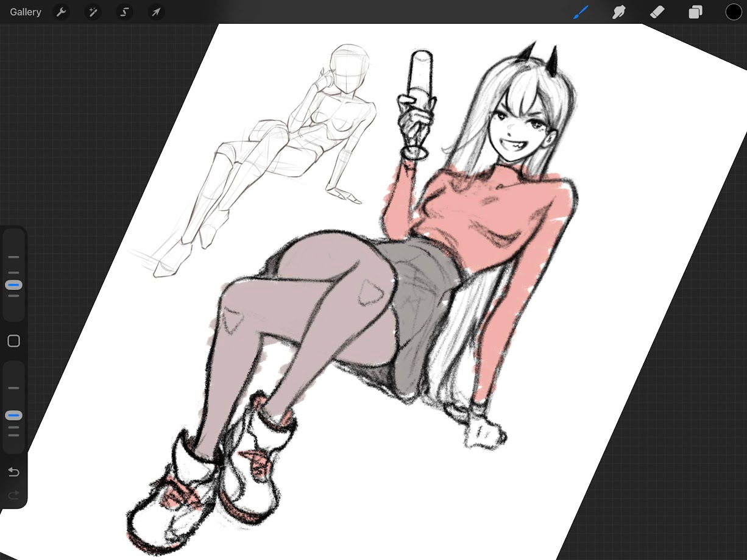Image resolution: width=747 pixels, height=560 pixels.
Task: Click the brush opacity slider handle
Action: [13, 416]
